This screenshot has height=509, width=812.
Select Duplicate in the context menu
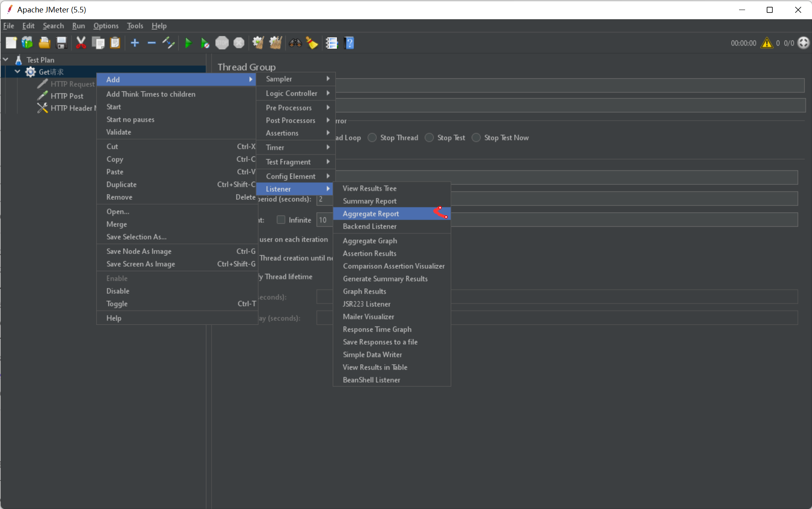(x=177, y=185)
